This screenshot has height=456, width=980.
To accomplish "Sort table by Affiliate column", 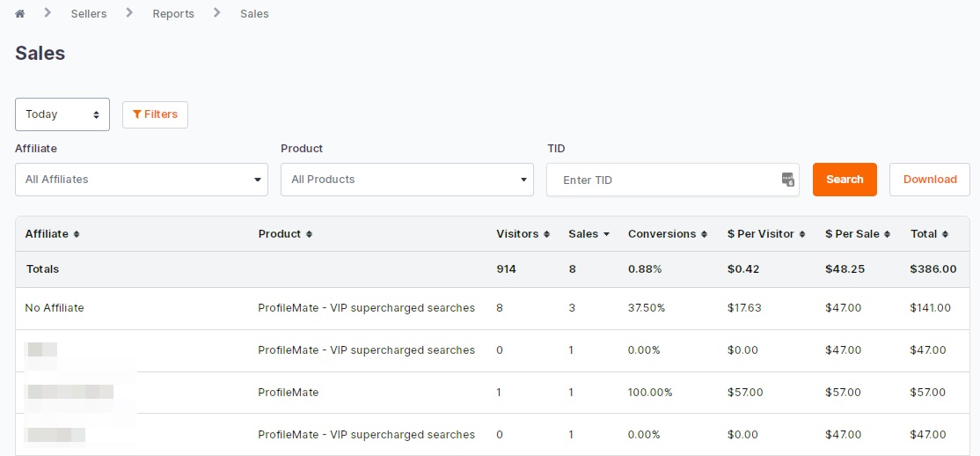I will coord(53,234).
